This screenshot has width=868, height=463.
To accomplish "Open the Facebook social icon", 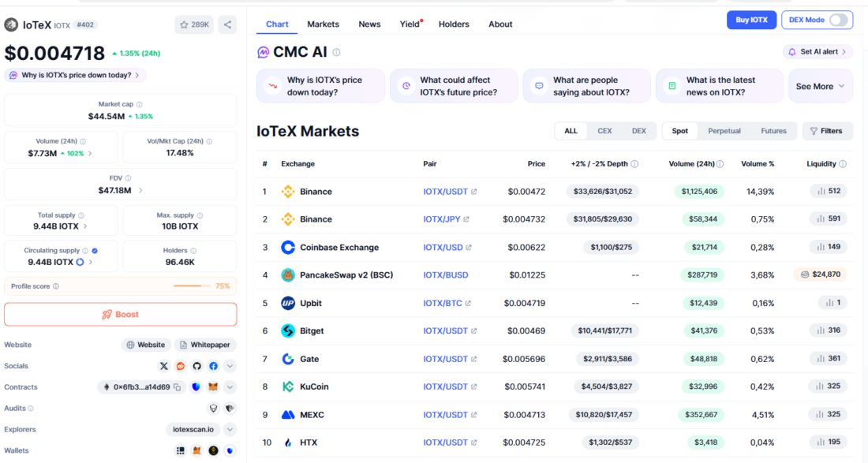I will (214, 366).
